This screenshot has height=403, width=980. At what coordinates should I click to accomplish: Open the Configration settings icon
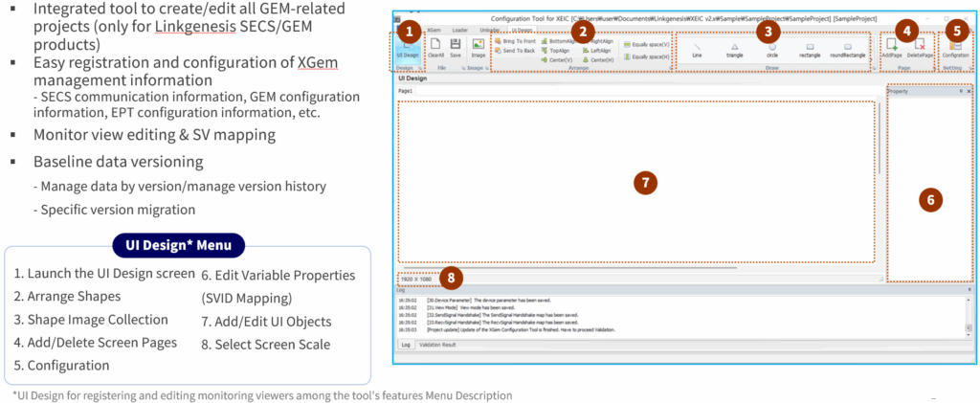point(956,48)
